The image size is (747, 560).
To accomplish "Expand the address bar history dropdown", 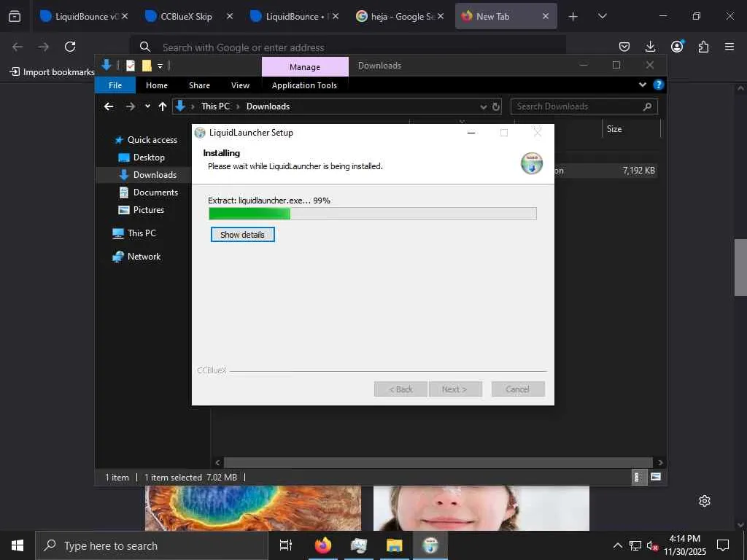I will tap(484, 106).
